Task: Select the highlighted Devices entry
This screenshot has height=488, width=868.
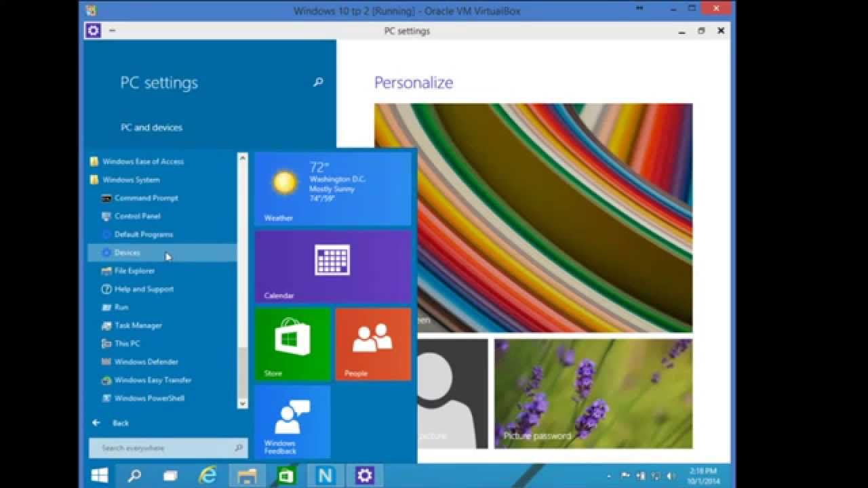Action: (162, 253)
